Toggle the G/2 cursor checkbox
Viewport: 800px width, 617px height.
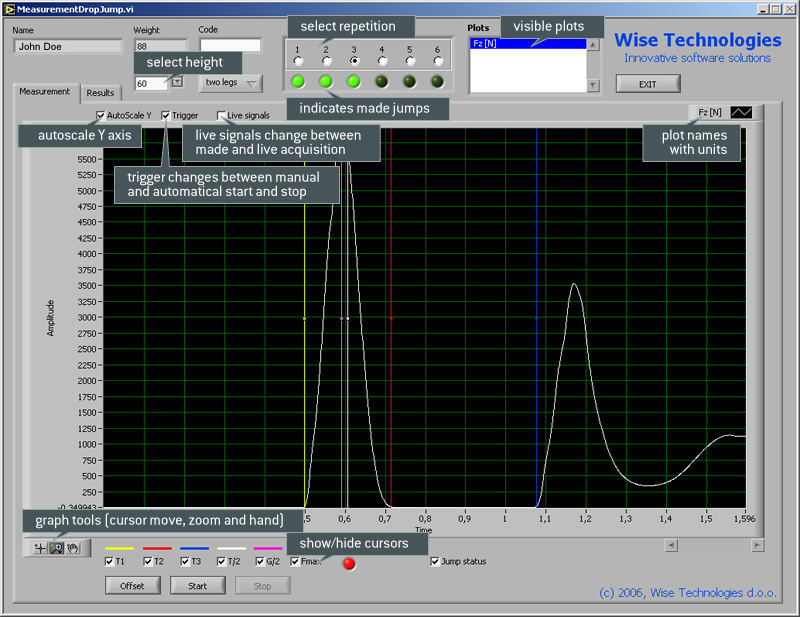pos(260,561)
